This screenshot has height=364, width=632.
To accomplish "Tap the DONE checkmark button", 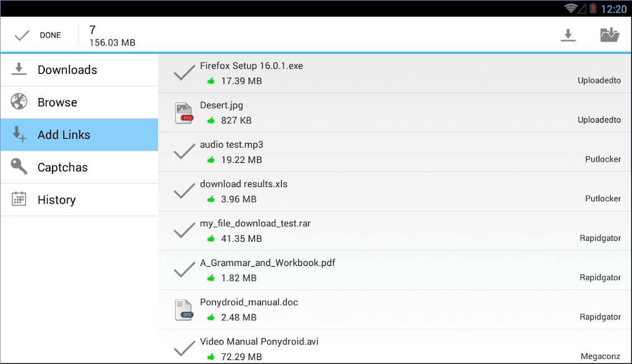I will 38,35.
